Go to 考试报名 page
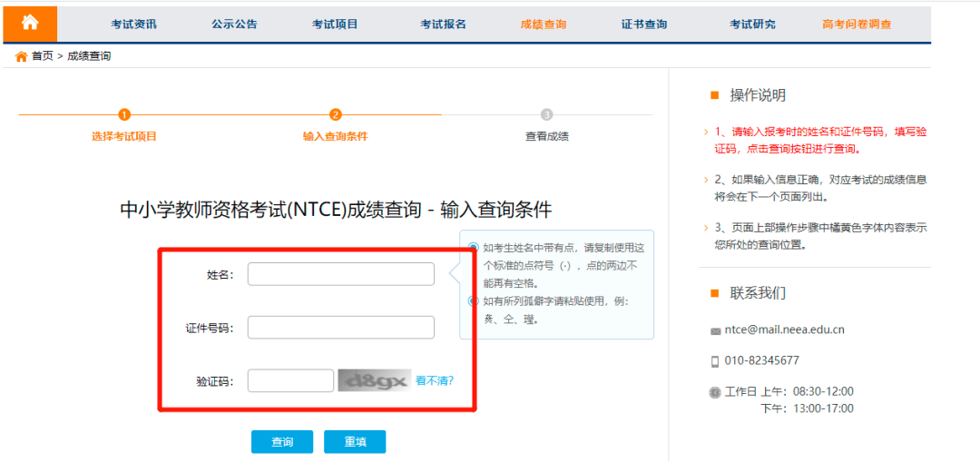 [x=443, y=25]
